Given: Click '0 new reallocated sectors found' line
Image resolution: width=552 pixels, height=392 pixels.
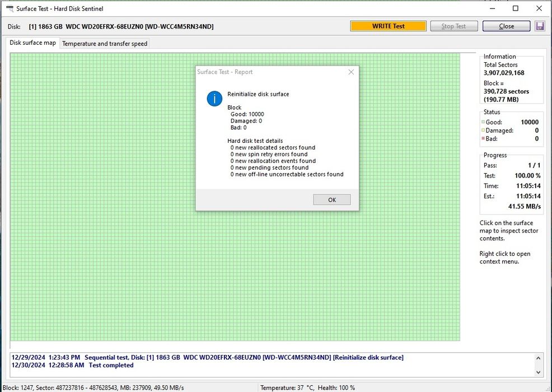Looking at the screenshot, I should tap(273, 148).
